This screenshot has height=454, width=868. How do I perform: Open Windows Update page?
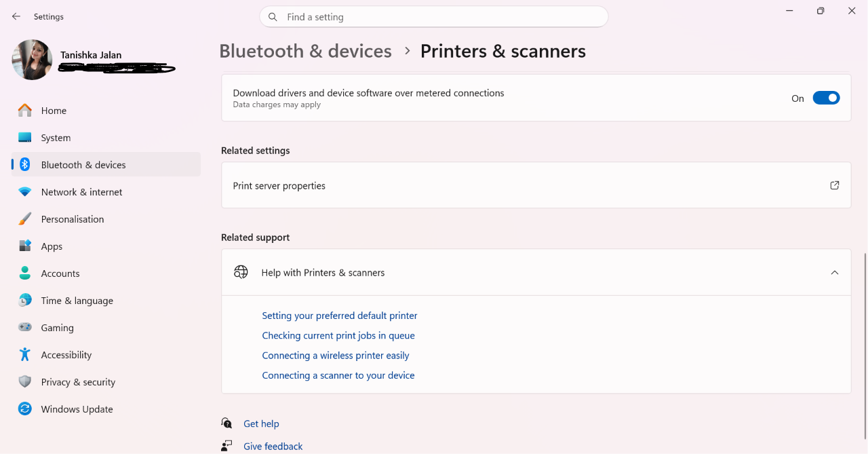point(106,409)
